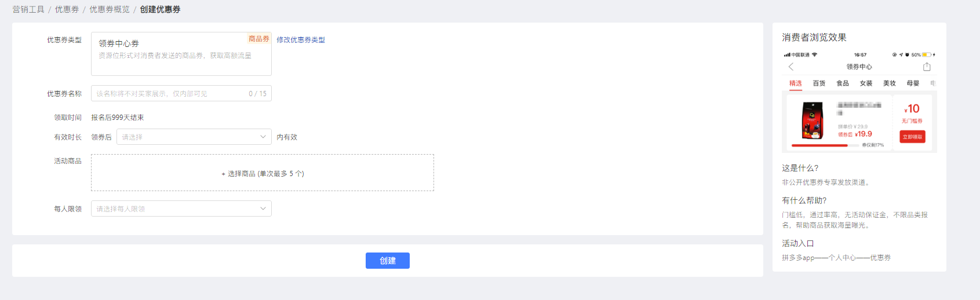Open 优惠券概览 breadcrumb link
Image resolution: width=980 pixels, height=300 pixels.
[x=109, y=9]
